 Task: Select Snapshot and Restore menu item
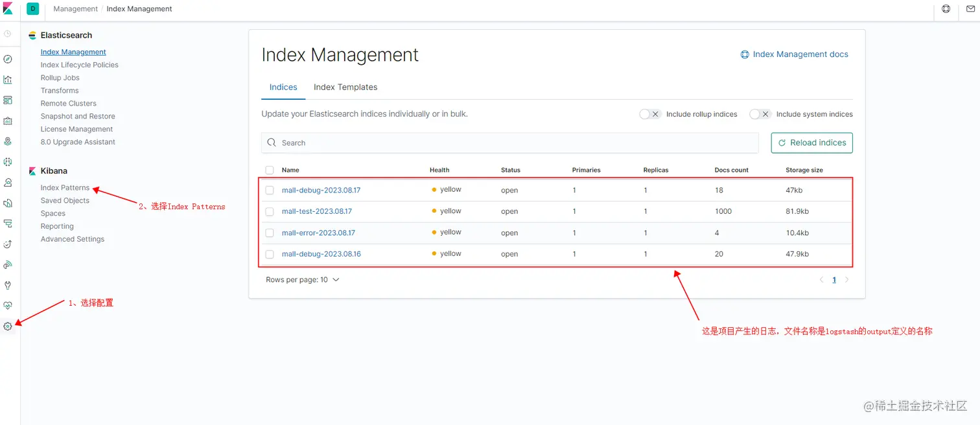78,117
